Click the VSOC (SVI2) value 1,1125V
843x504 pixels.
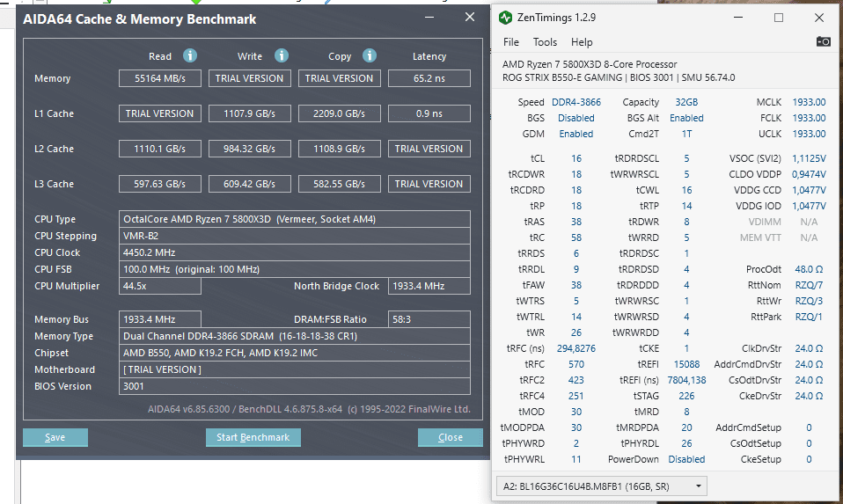[809, 158]
